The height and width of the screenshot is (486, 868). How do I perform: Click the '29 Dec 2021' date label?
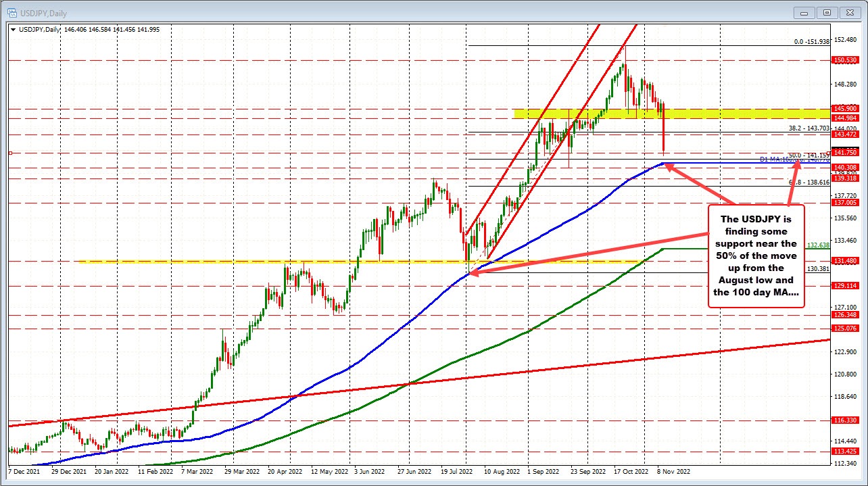68,471
